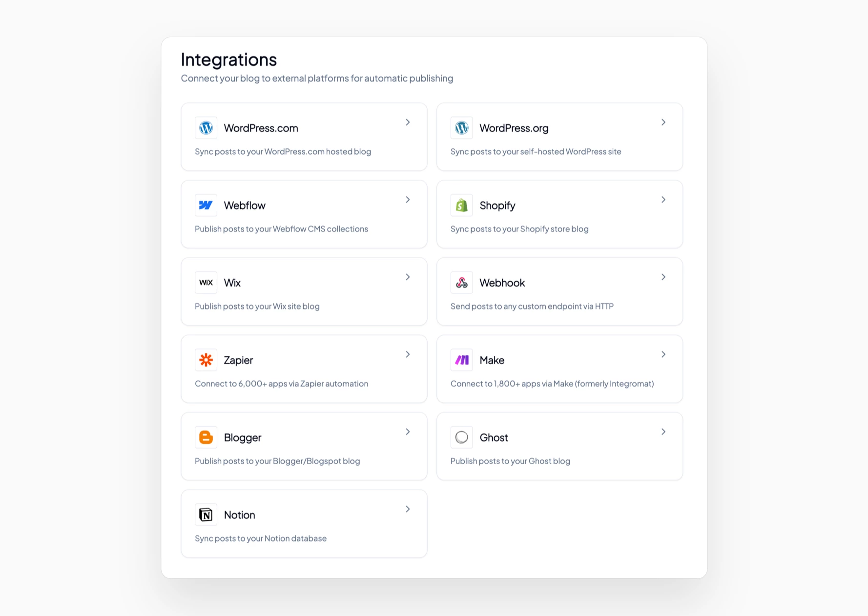The image size is (868, 616).
Task: Click the WordPress.org logo icon
Action: coord(461,128)
